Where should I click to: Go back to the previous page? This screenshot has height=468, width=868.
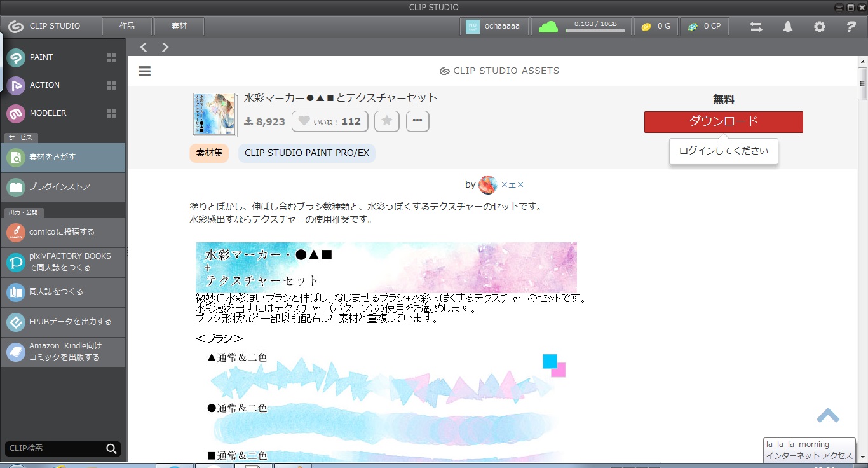(x=144, y=47)
